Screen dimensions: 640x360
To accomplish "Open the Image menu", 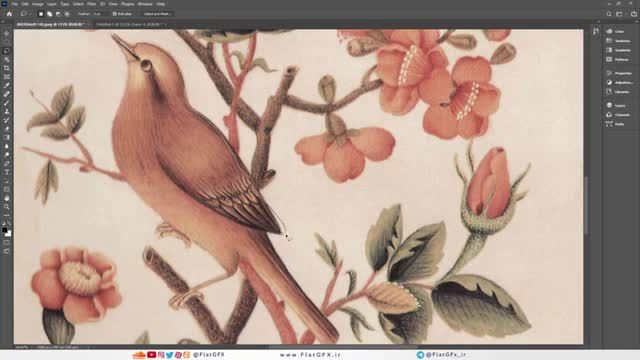I will click(38, 4).
